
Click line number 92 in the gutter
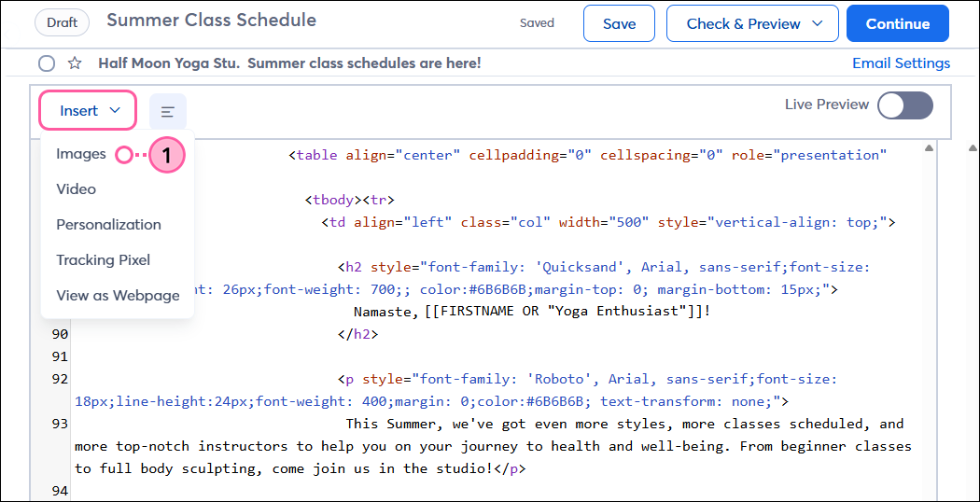60,380
